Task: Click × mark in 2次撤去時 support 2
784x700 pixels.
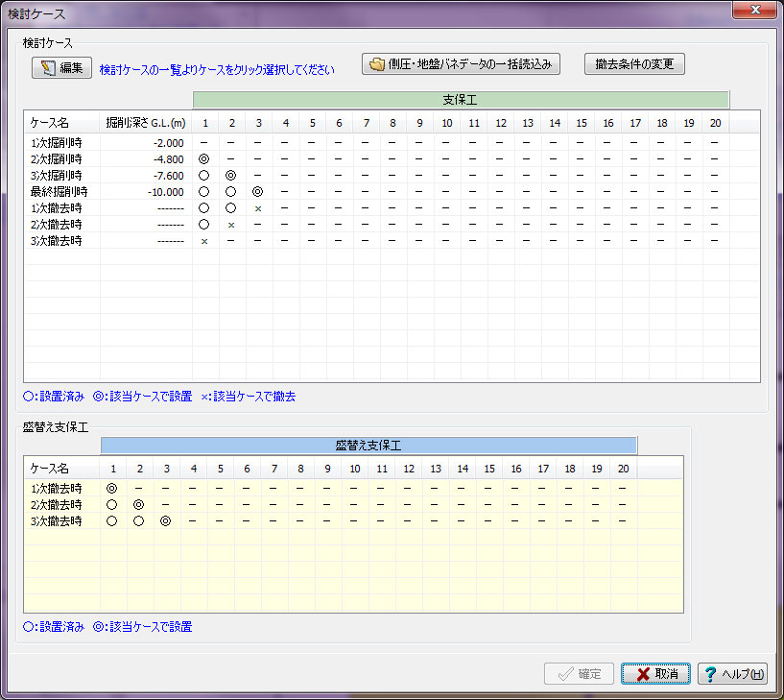Action: 231,225
